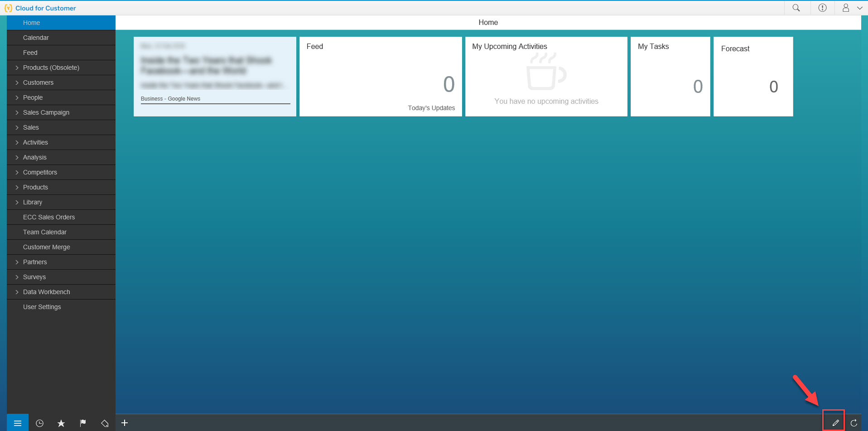Click the Activities label
The height and width of the screenshot is (431, 868).
(35, 142)
